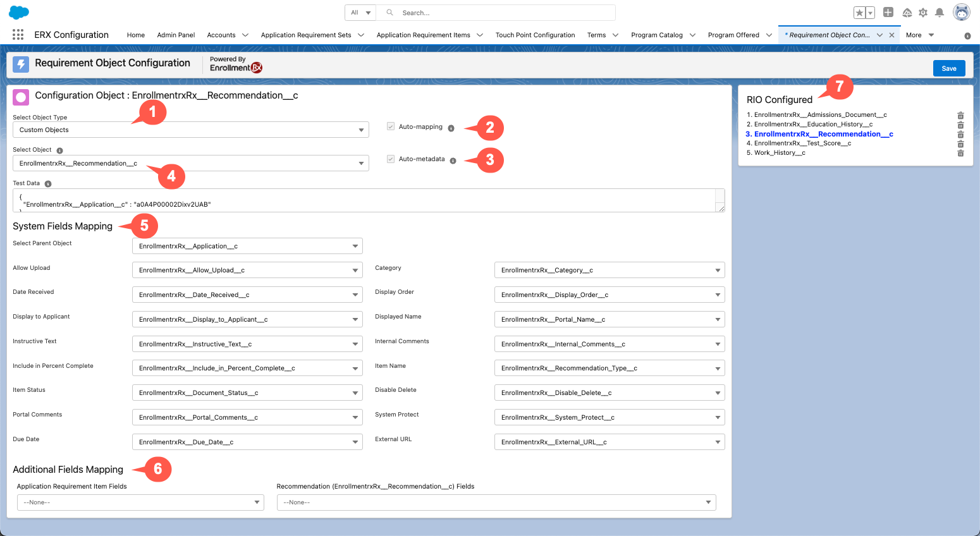Click the favorites star icon
The width and height of the screenshot is (980, 536).
tap(859, 13)
